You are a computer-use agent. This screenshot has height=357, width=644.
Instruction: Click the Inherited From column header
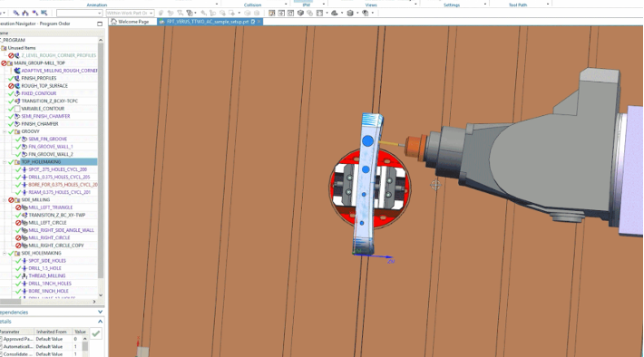52,332
